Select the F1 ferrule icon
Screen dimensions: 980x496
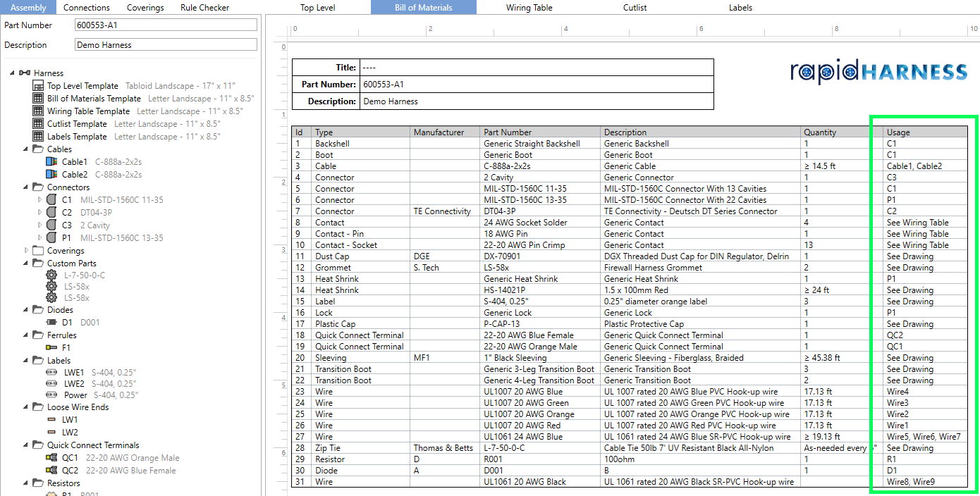[51, 348]
